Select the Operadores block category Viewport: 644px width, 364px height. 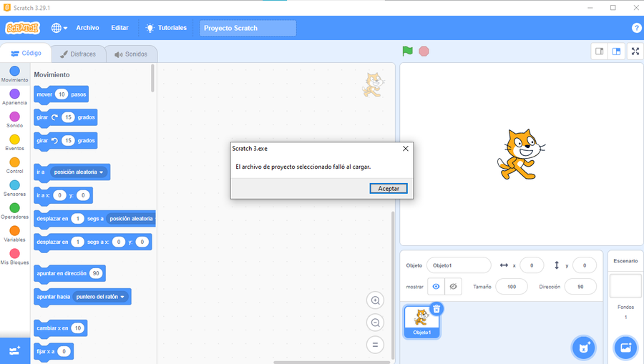(15, 211)
